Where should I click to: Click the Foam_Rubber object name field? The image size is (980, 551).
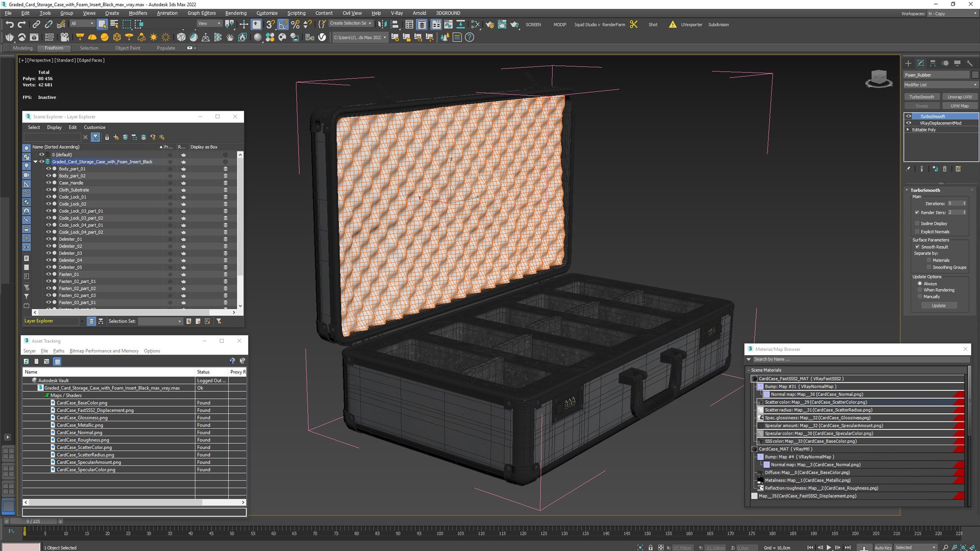937,75
